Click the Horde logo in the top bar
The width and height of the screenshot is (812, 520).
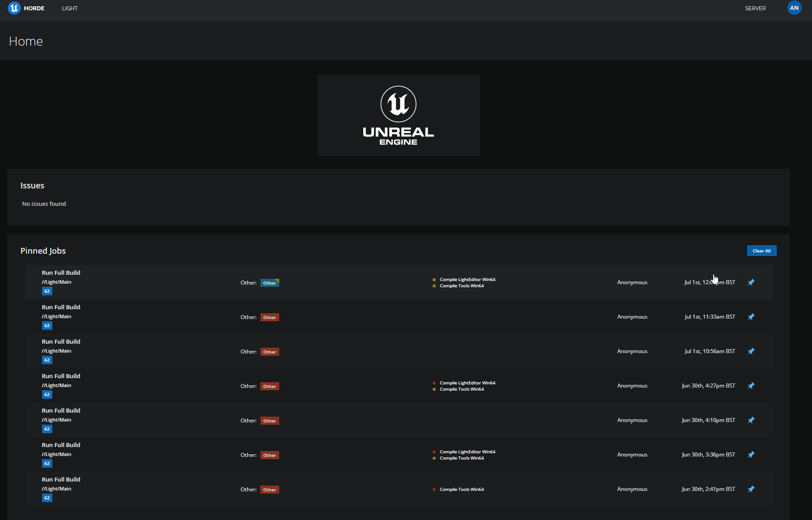[15, 8]
